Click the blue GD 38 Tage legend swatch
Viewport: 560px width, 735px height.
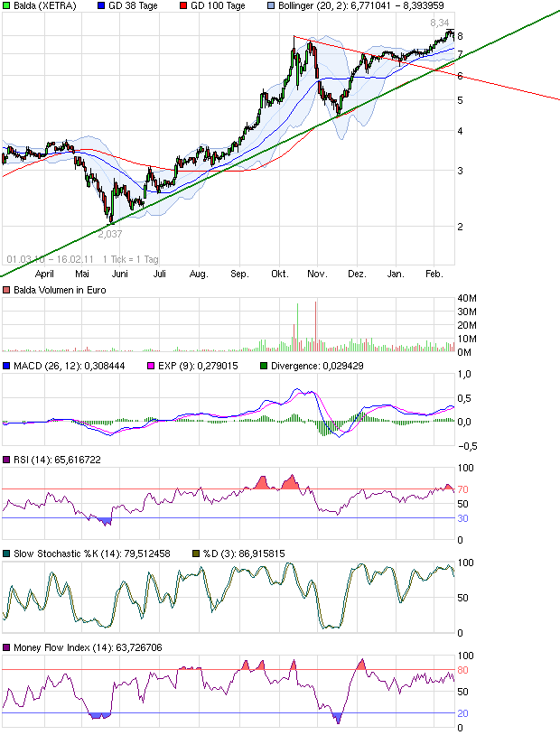pos(101,6)
